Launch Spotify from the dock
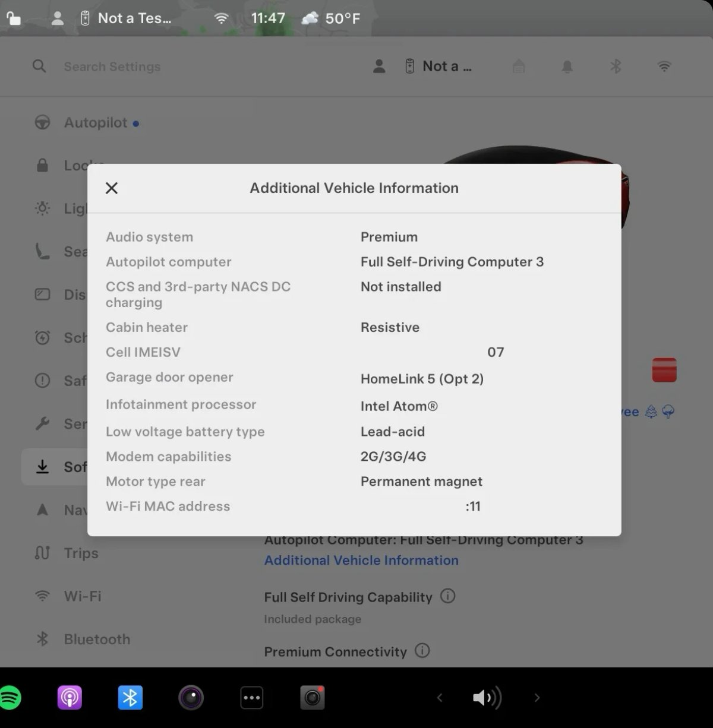 click(10, 698)
